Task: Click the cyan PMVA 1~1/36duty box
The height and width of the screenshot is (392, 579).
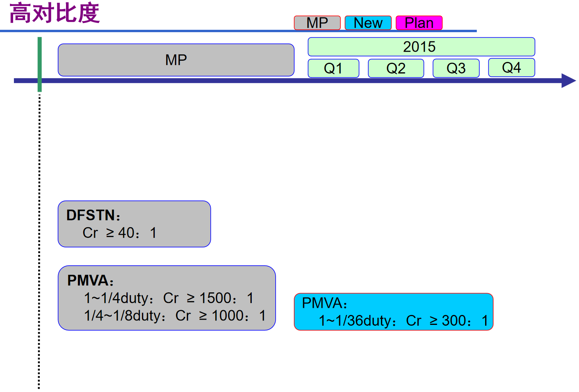Action: [x=393, y=312]
